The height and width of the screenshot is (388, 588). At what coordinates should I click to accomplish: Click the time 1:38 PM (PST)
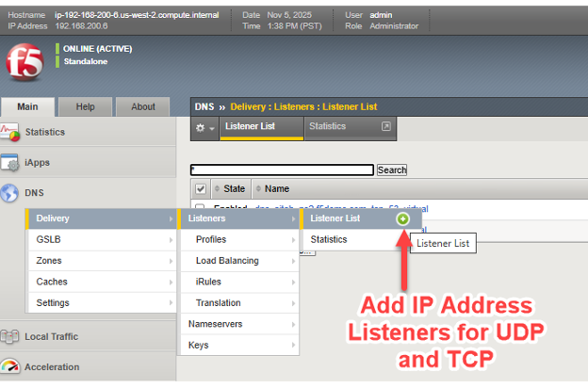pyautogui.click(x=294, y=26)
